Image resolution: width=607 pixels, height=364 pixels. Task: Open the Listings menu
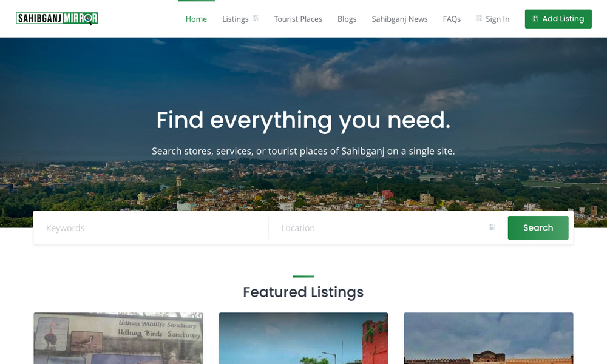pos(236,19)
